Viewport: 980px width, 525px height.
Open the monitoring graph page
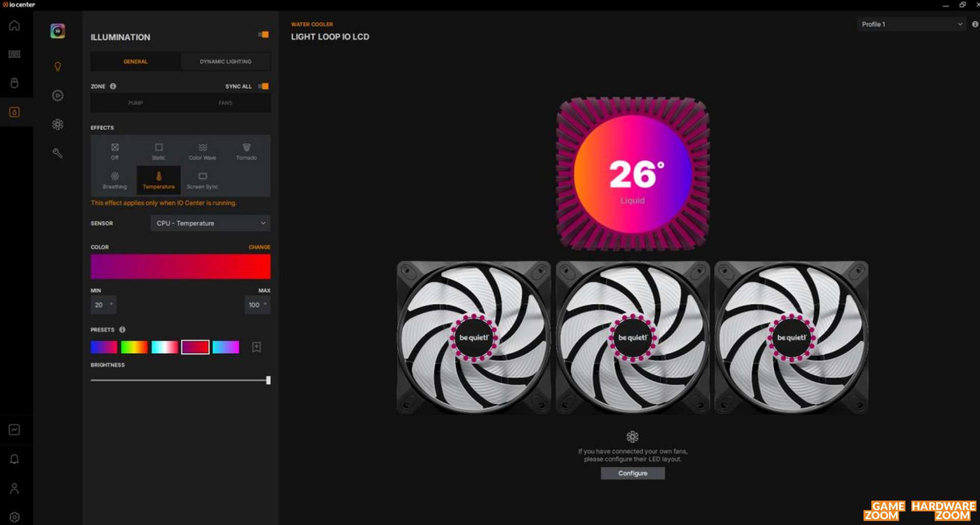click(x=14, y=430)
